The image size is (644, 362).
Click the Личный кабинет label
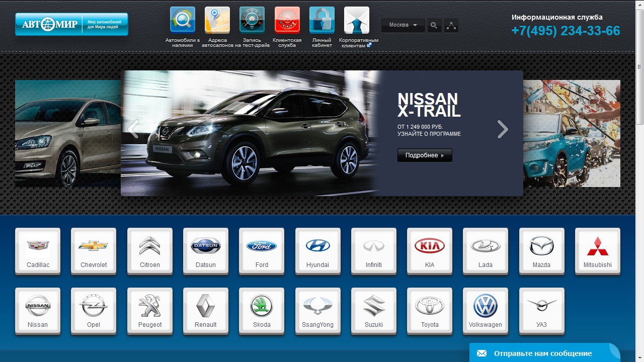(322, 43)
